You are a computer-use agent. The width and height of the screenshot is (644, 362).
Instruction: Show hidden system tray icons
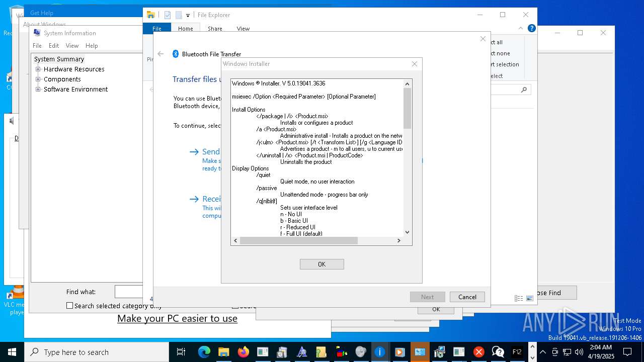click(542, 352)
